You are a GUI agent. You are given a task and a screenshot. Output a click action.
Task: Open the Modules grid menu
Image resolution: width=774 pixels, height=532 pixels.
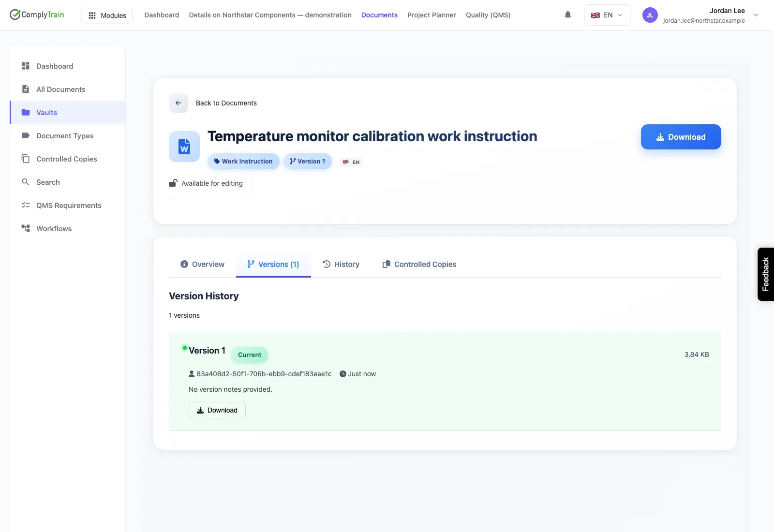point(107,15)
